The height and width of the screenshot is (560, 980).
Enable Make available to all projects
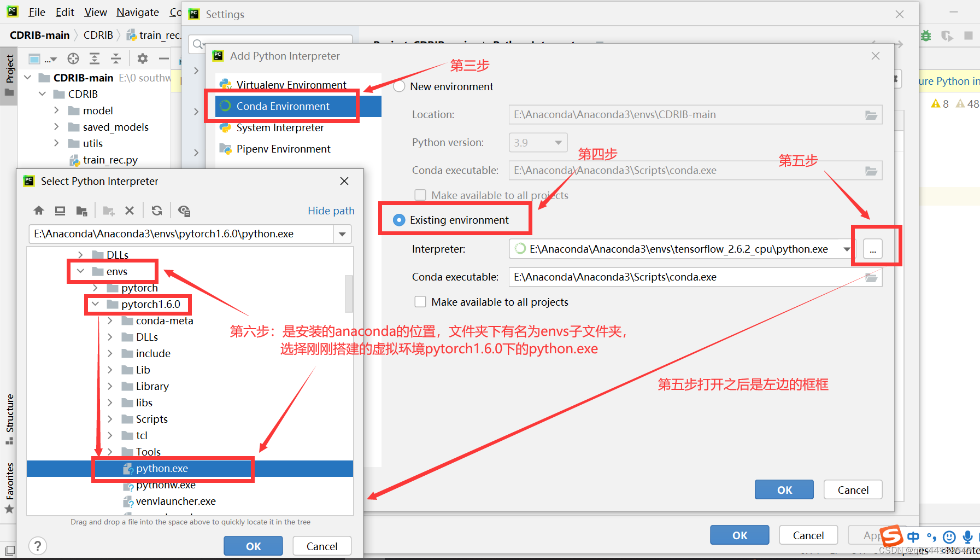pos(420,301)
